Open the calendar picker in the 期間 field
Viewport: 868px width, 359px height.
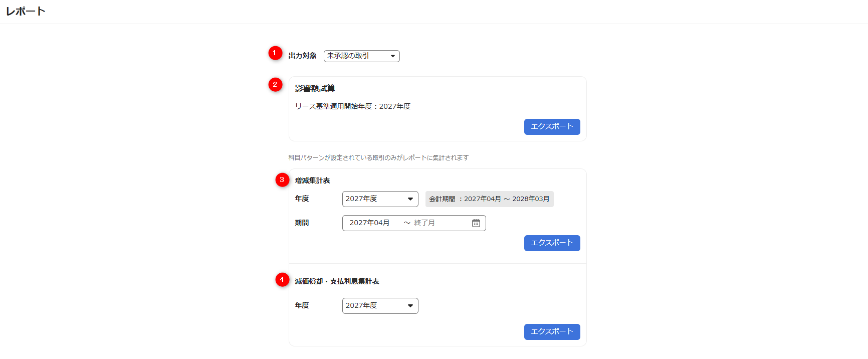coord(476,223)
